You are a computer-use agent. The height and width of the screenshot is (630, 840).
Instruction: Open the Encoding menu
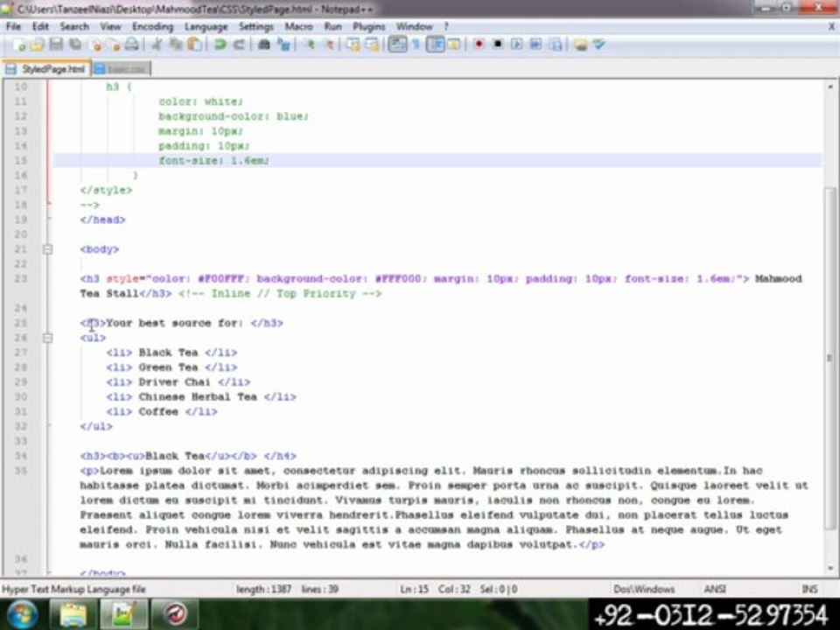152,26
